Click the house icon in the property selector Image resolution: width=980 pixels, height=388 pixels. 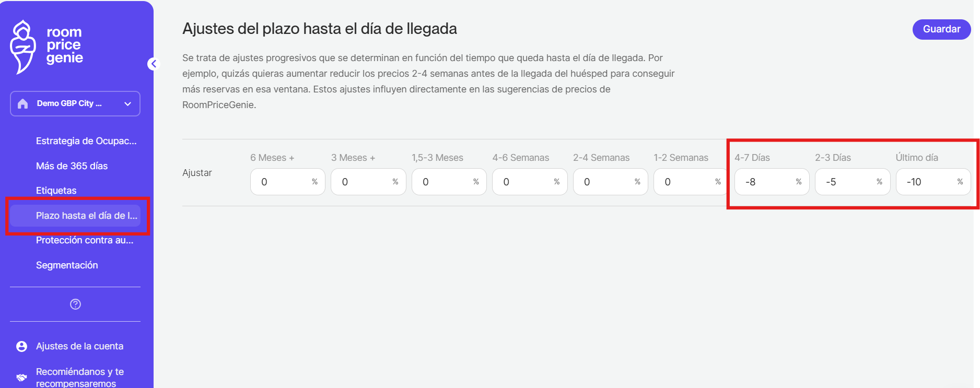pyautogui.click(x=22, y=104)
